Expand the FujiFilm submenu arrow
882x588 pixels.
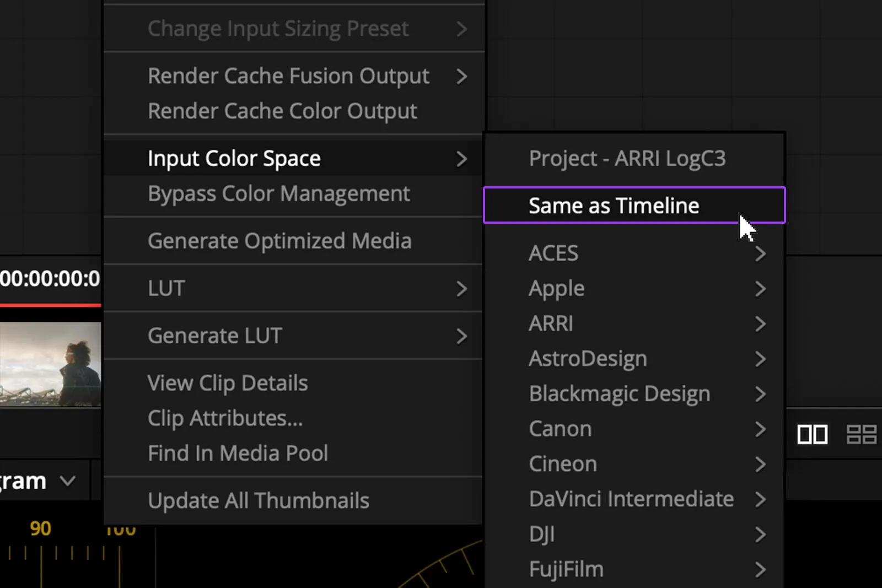[760, 569]
